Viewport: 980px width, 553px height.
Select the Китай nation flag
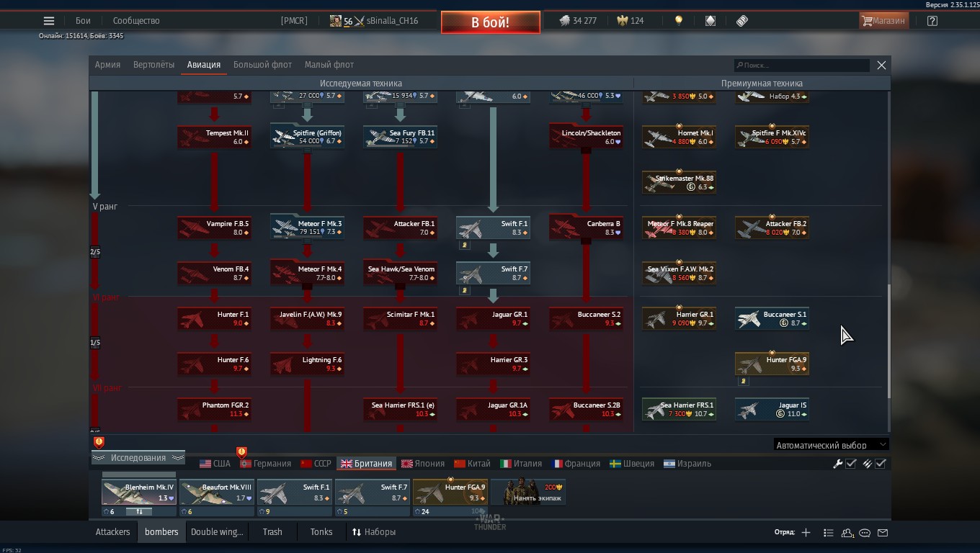[x=472, y=464]
